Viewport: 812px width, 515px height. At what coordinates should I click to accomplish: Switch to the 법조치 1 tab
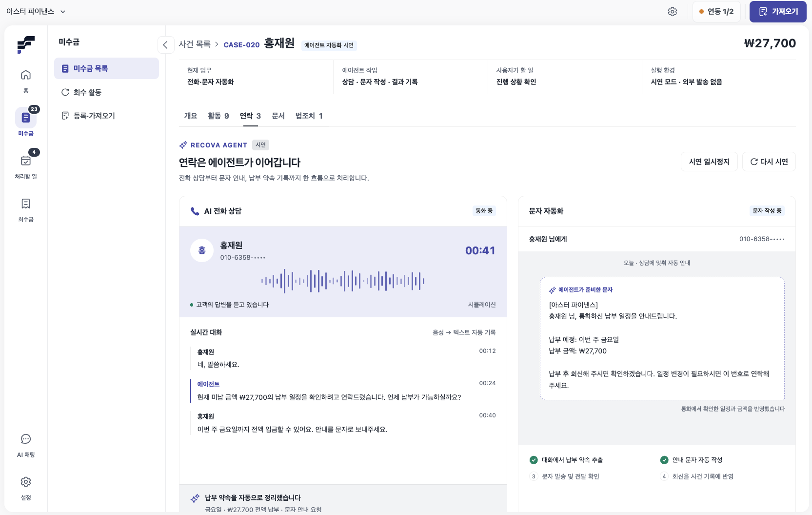pyautogui.click(x=309, y=116)
